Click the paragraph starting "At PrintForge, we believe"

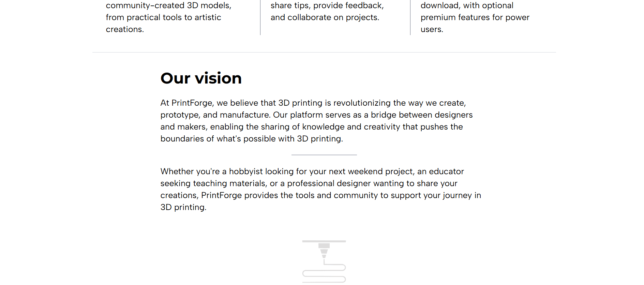coord(316,121)
